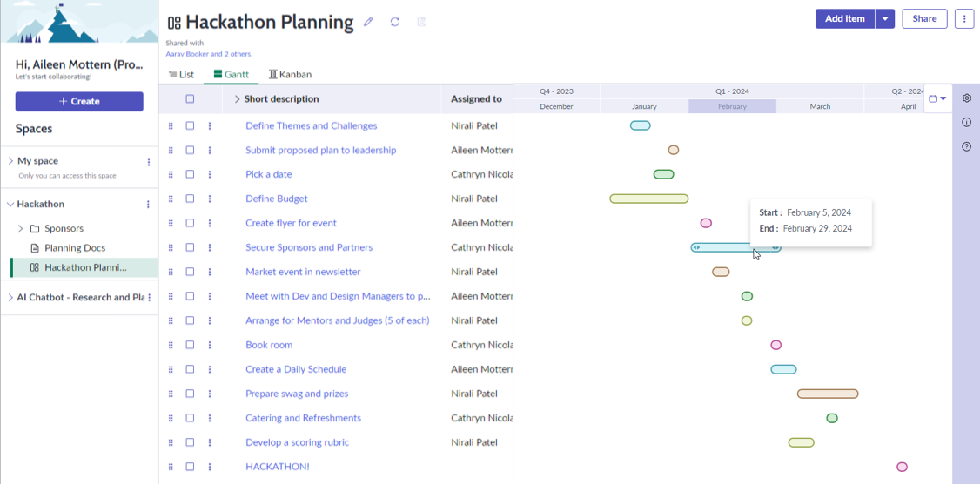
Task: Open Hackathon space three-dot menu
Action: tap(148, 205)
